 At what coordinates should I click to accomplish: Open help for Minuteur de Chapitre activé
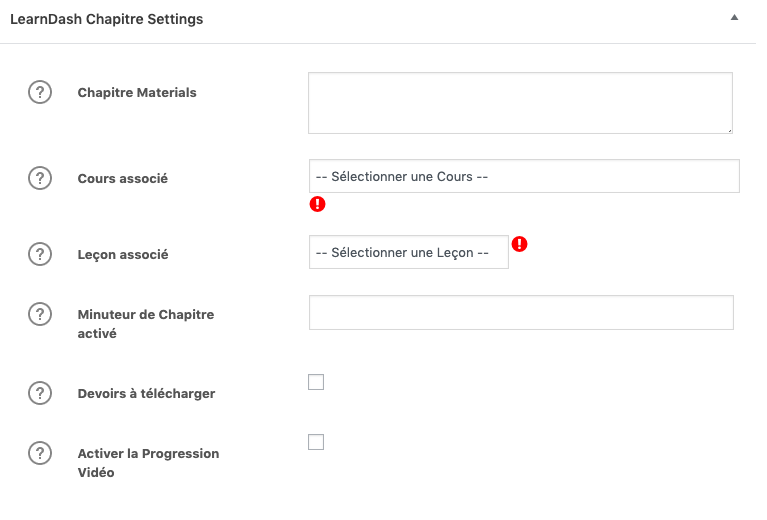click(40, 314)
